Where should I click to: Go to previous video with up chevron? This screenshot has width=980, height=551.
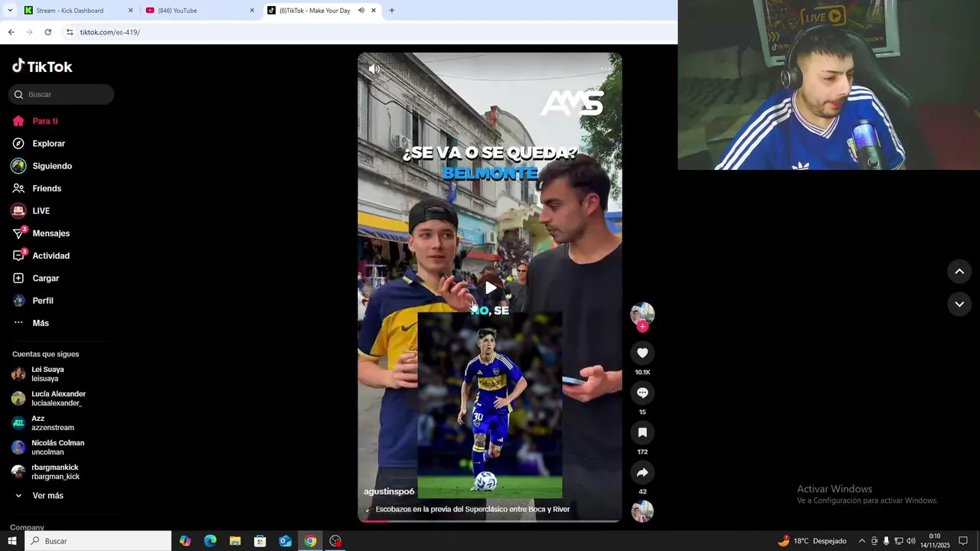959,272
